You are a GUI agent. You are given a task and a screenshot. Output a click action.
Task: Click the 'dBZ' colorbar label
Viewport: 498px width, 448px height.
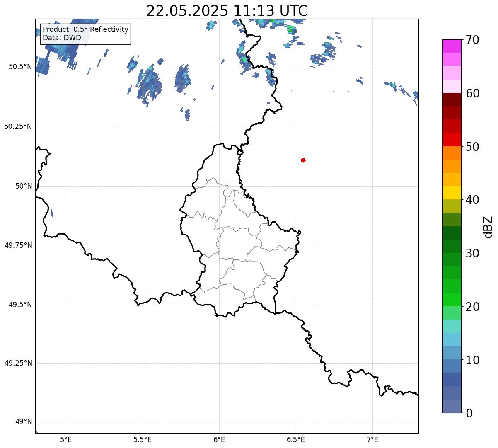pos(488,226)
